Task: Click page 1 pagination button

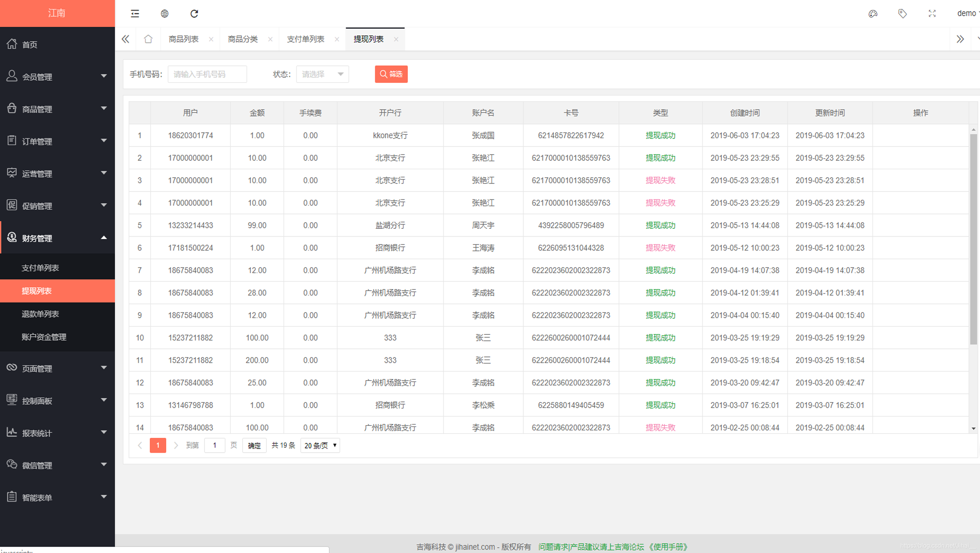Action: pos(158,445)
